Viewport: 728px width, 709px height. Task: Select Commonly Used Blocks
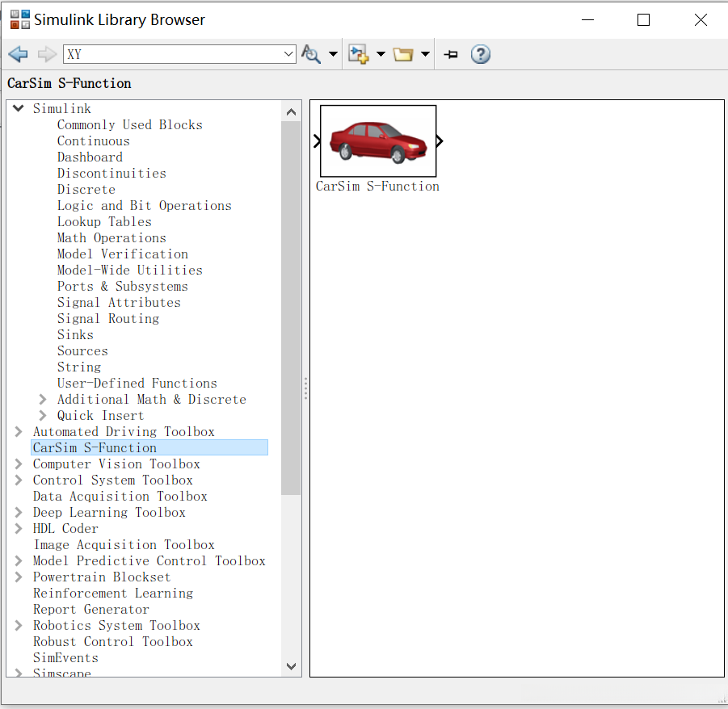coord(130,125)
